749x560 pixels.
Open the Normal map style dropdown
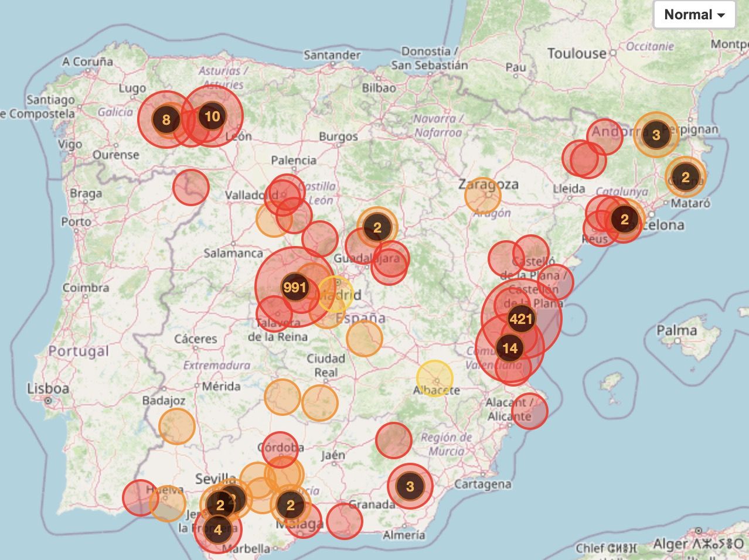click(694, 15)
